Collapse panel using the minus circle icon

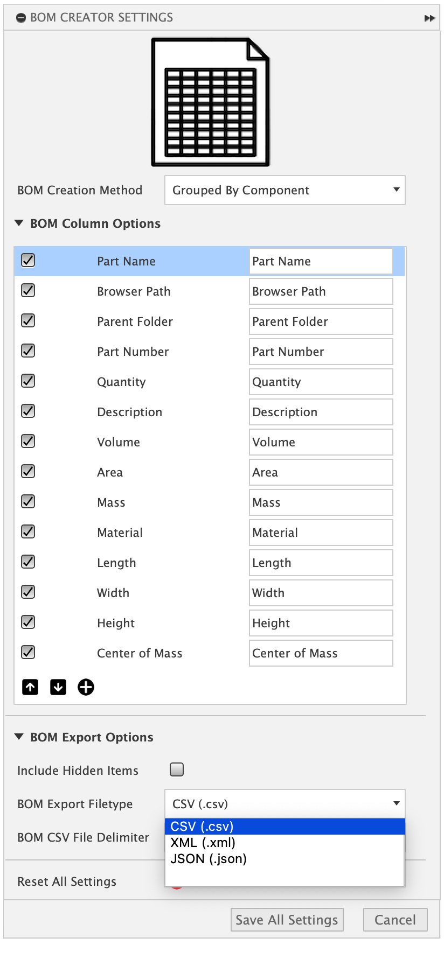pyautogui.click(x=21, y=18)
